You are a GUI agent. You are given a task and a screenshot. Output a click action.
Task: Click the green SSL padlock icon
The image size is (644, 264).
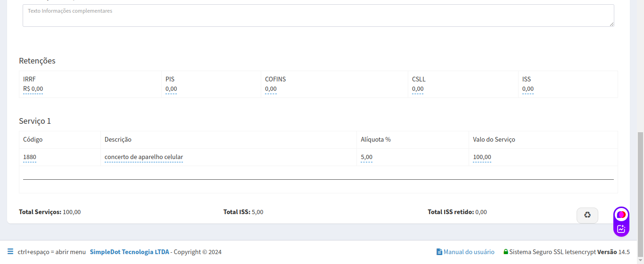(506, 252)
